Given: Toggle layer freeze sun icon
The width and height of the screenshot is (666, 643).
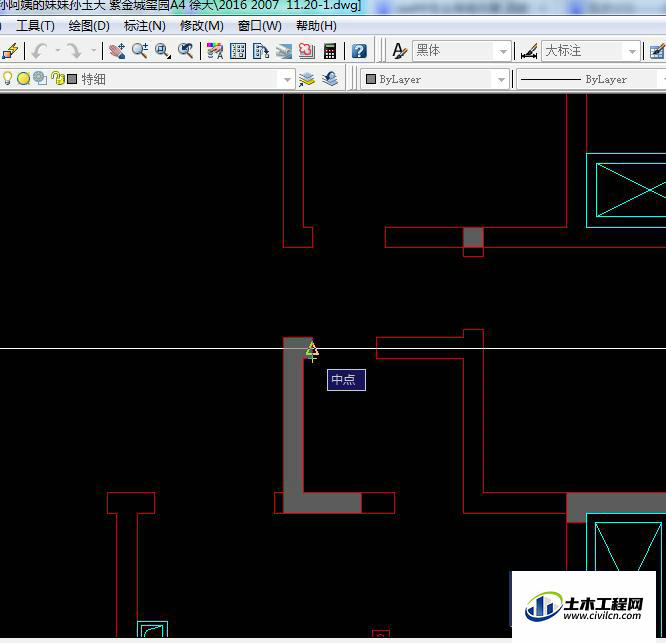Looking at the screenshot, I should [x=24, y=79].
